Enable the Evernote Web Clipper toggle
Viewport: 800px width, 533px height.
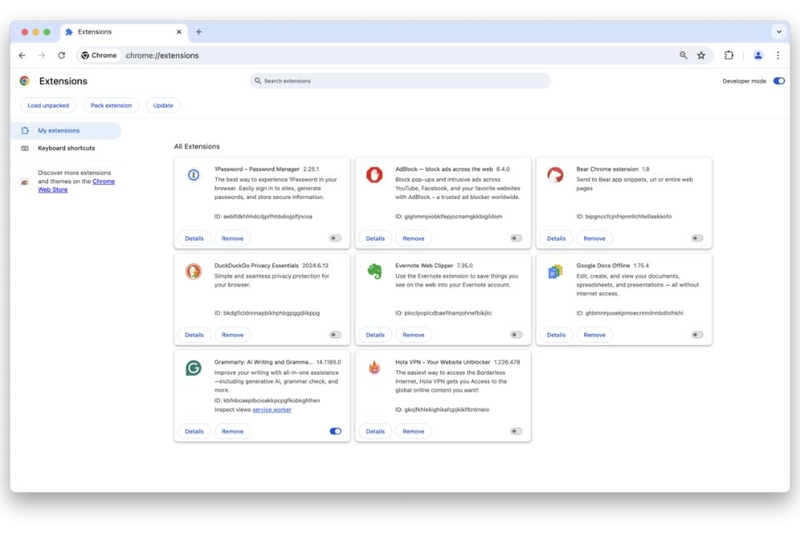[516, 335]
